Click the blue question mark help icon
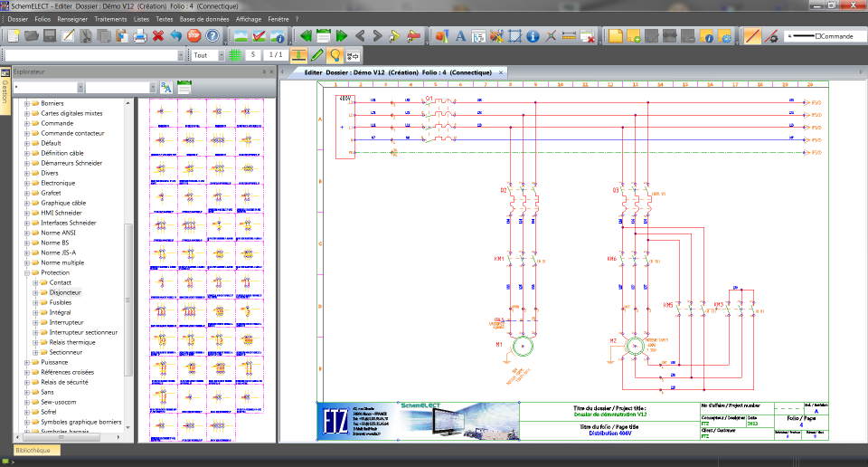868x467 pixels. (x=212, y=36)
